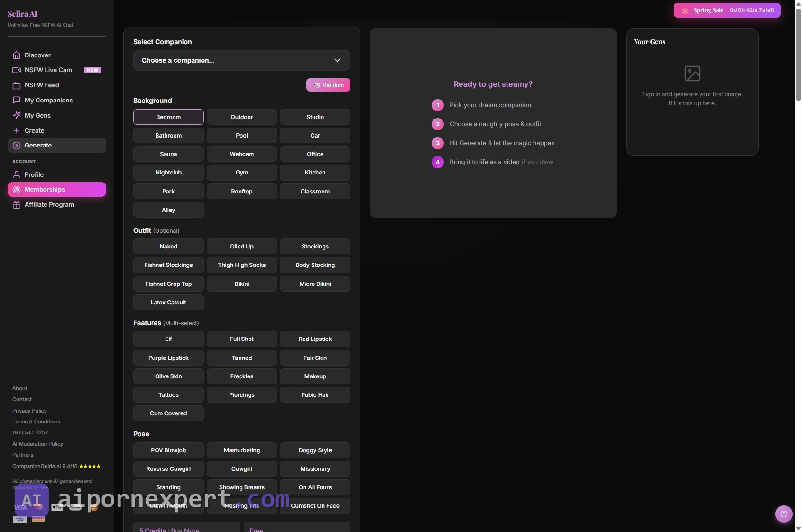Open the Privacy Policy link

pyautogui.click(x=29, y=411)
